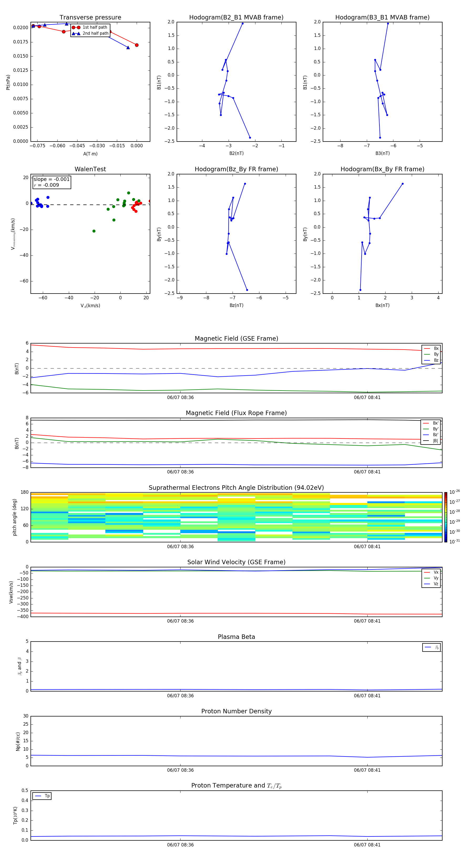This screenshot has height=868, width=473.
Task: Click '1st half path' legend entry
Action: 90,27
